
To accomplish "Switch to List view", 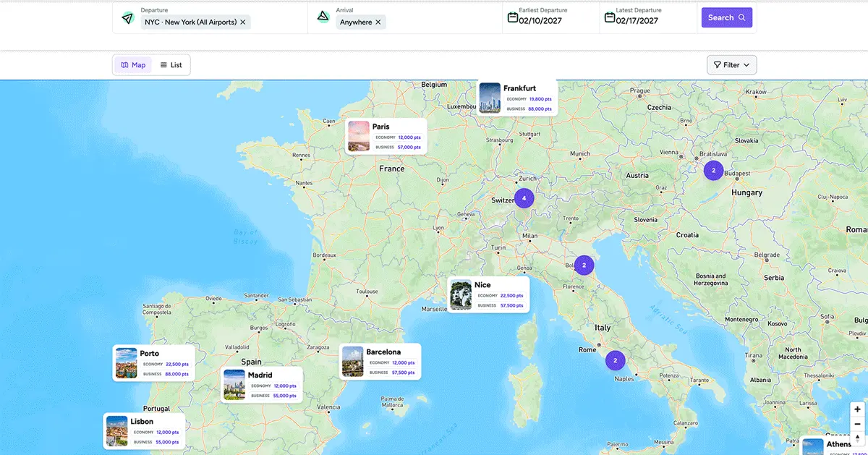I will click(171, 65).
